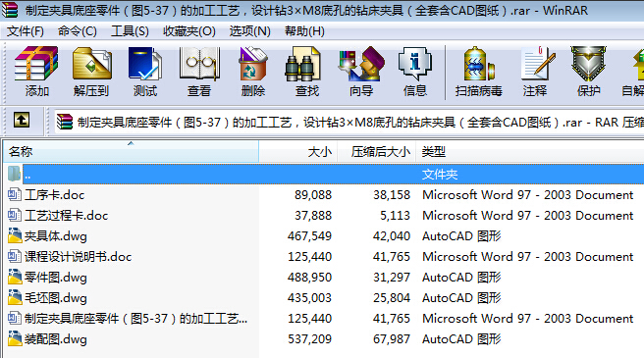Click the RAR archive icon in address bar
This screenshot has width=644, height=358.
click(65, 122)
